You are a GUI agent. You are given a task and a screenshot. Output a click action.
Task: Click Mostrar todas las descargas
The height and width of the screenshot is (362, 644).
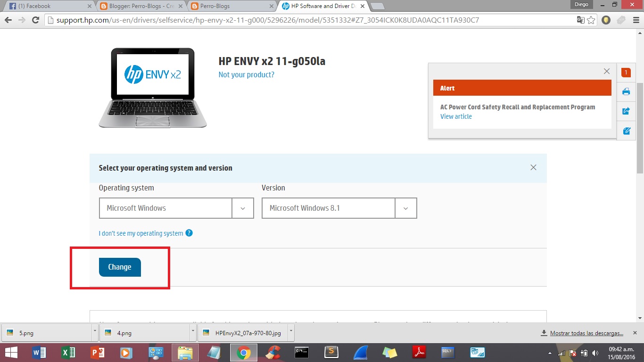pos(586,333)
